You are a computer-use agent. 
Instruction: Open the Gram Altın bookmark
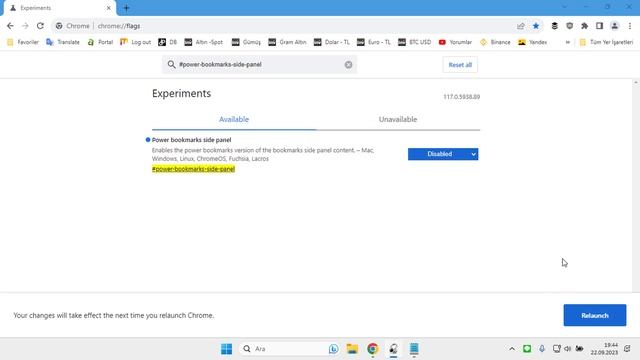point(287,42)
